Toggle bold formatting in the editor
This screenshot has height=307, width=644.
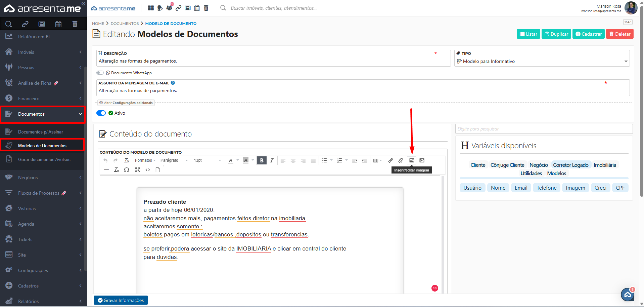pos(262,160)
